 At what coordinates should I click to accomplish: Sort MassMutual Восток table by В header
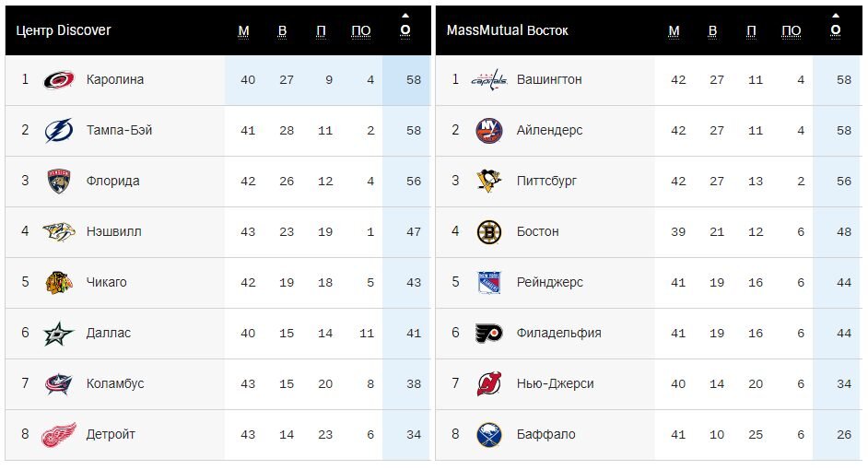[712, 30]
